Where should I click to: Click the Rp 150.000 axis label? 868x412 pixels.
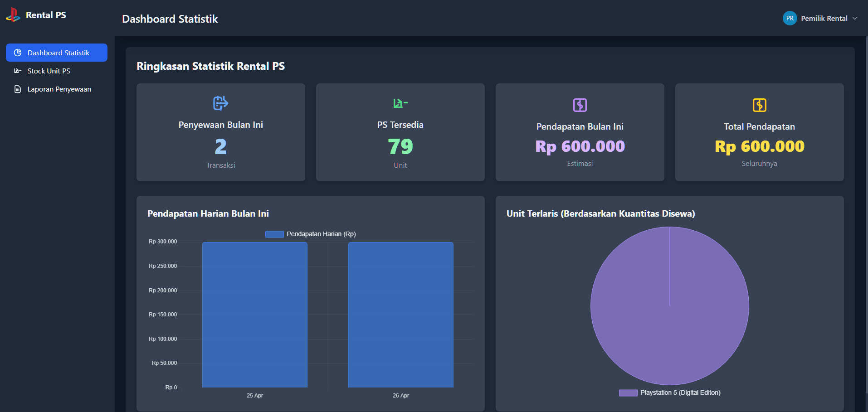163,315
